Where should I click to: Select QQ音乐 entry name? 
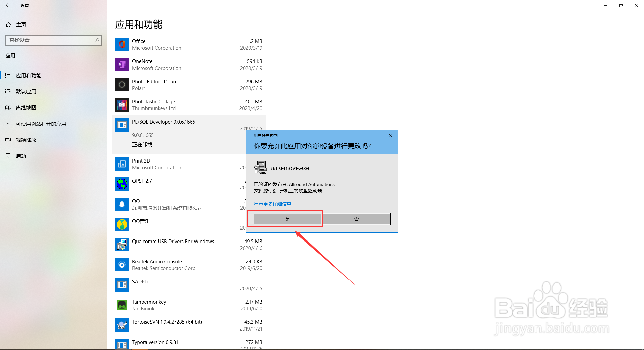click(141, 221)
